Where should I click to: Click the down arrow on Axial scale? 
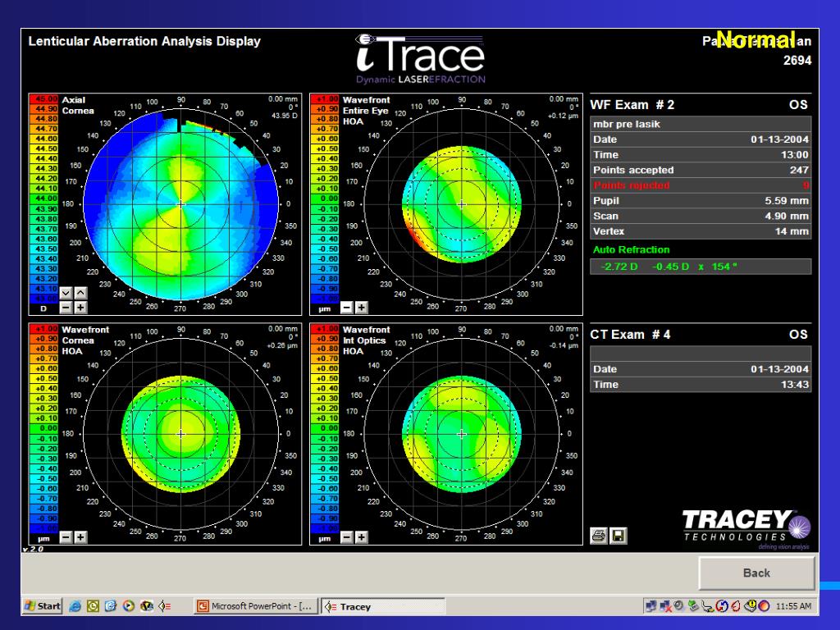click(66, 293)
